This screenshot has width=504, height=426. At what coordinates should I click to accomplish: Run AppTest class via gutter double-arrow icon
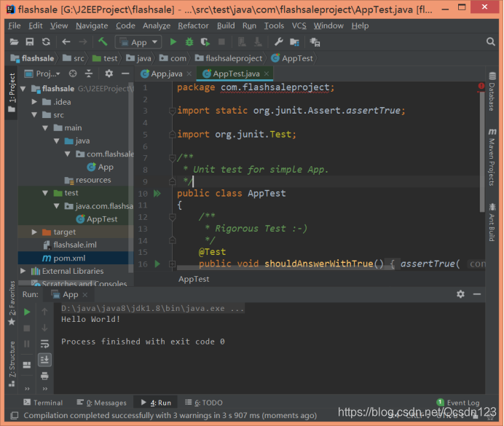157,194
